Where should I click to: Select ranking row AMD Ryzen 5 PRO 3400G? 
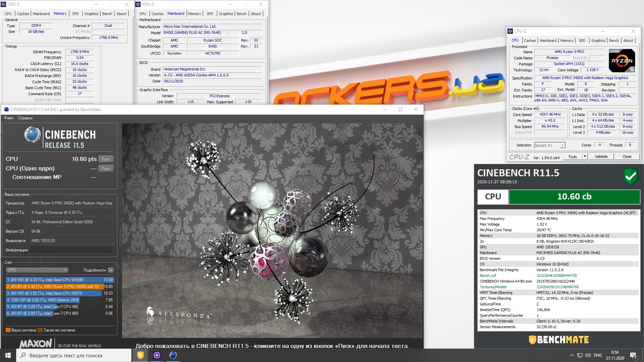pos(60,287)
